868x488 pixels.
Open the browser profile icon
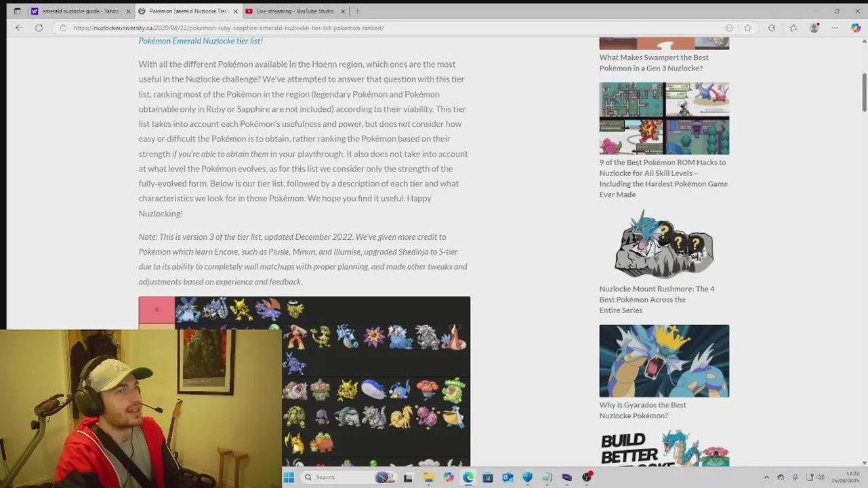click(x=814, y=28)
